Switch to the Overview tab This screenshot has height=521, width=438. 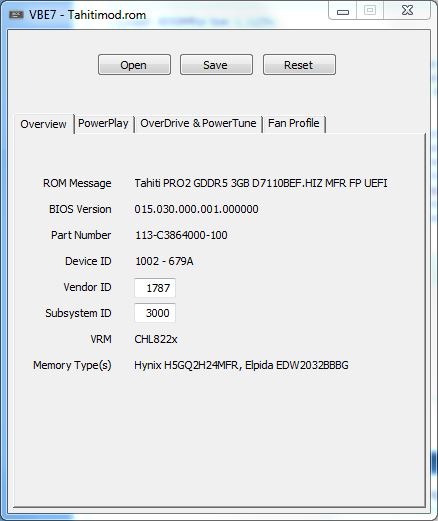coord(44,124)
